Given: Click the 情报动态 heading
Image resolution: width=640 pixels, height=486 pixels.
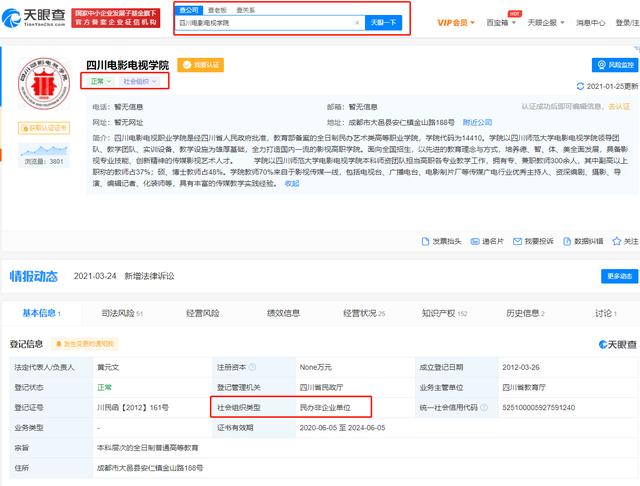Looking at the screenshot, I should coord(33,276).
